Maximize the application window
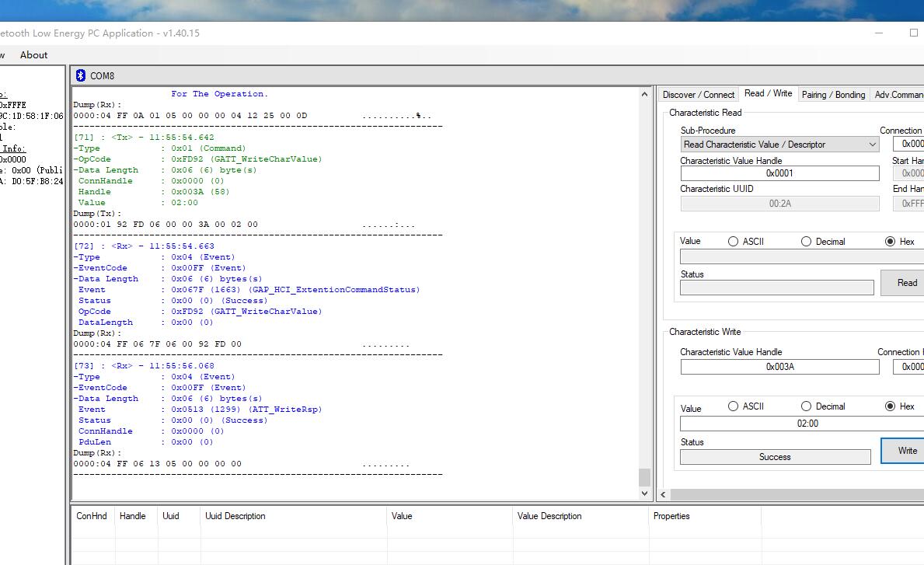Viewport: 924px width, 565px height. pyautogui.click(x=913, y=33)
